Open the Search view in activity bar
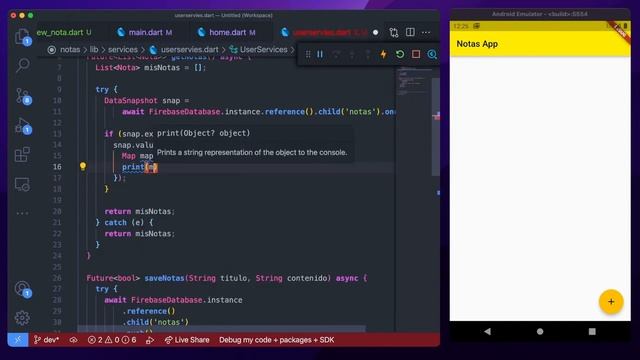 [22, 65]
